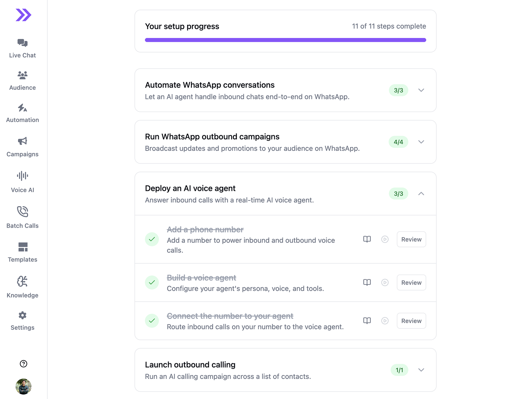Collapse the Deploy an AI voice agent section
The height and width of the screenshot is (399, 532).
(421, 194)
